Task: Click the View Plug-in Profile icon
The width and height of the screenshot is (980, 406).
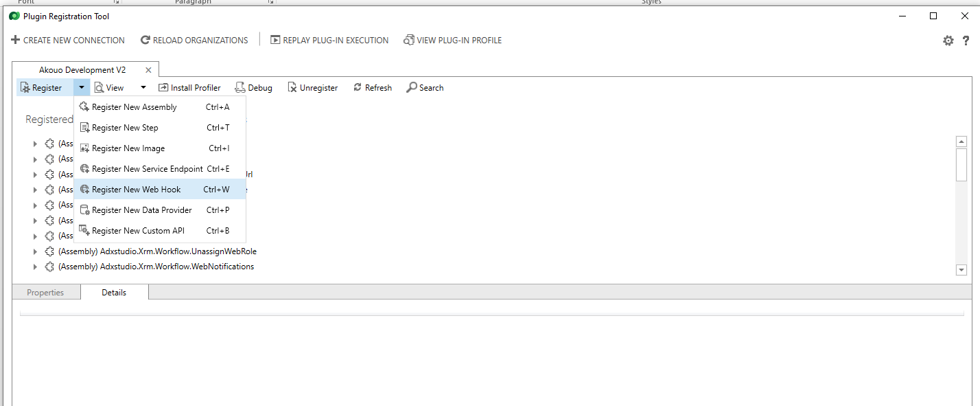Action: tap(409, 40)
